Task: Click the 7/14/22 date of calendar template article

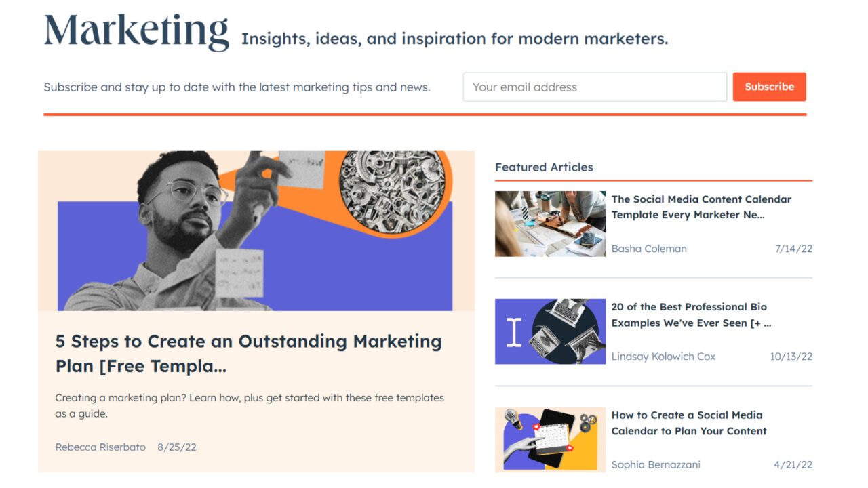Action: click(x=793, y=249)
